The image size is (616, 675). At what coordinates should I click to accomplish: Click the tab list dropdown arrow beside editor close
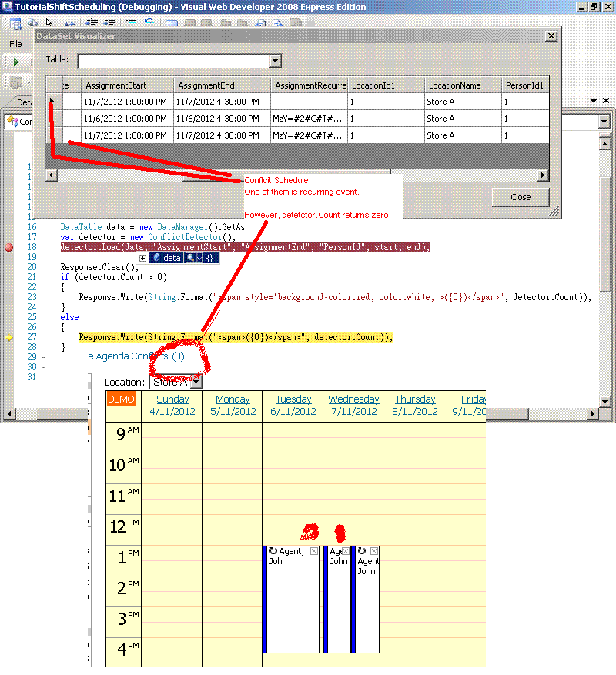point(594,100)
